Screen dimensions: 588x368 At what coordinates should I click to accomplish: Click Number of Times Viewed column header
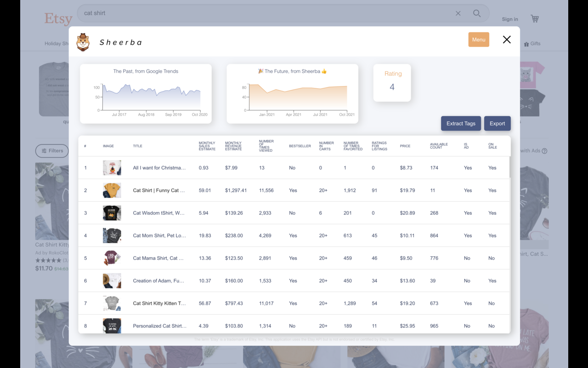[x=266, y=146]
